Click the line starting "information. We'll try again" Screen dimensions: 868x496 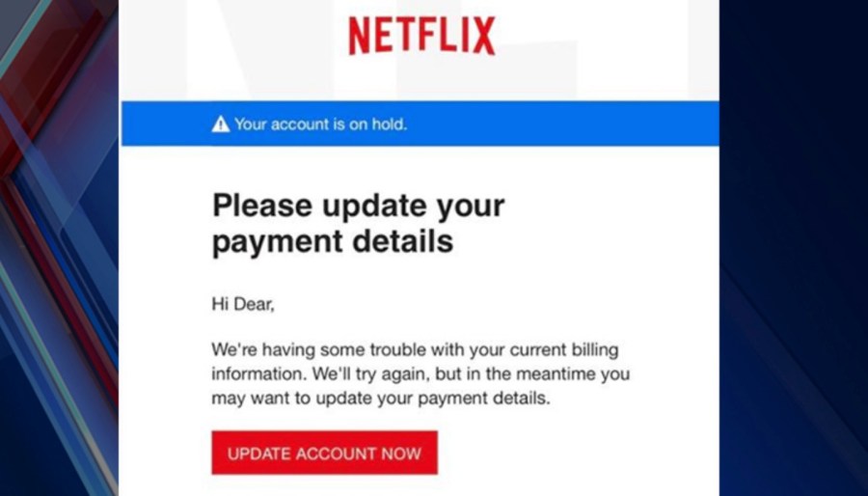coord(420,374)
